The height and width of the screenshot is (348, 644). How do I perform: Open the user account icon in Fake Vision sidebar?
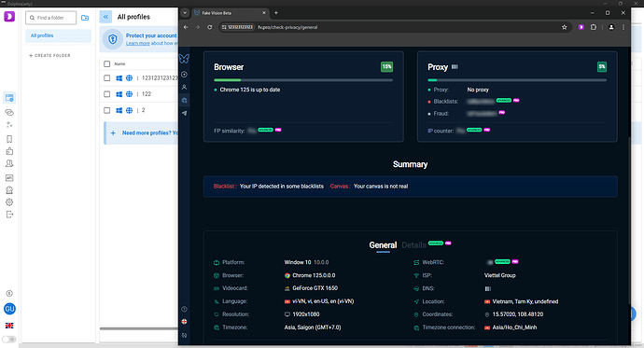(184, 87)
